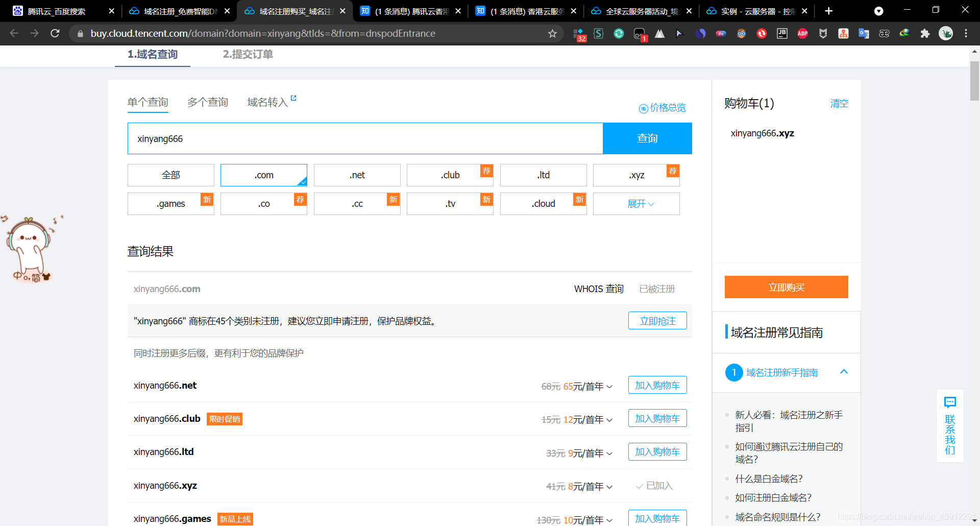Toggle the .net suffix filter
The height and width of the screenshot is (526, 980).
[x=357, y=175]
